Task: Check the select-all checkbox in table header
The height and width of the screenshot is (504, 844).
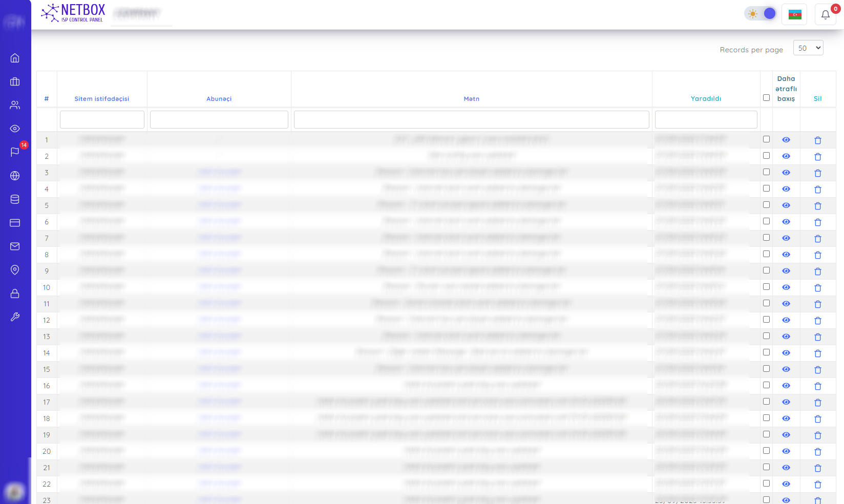Action: (x=766, y=98)
